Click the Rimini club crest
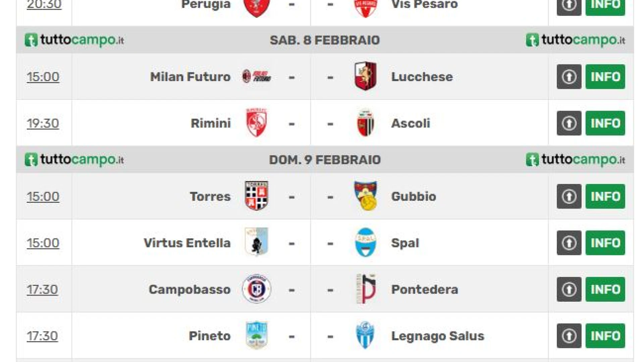This screenshot has width=644, height=362. (x=256, y=123)
